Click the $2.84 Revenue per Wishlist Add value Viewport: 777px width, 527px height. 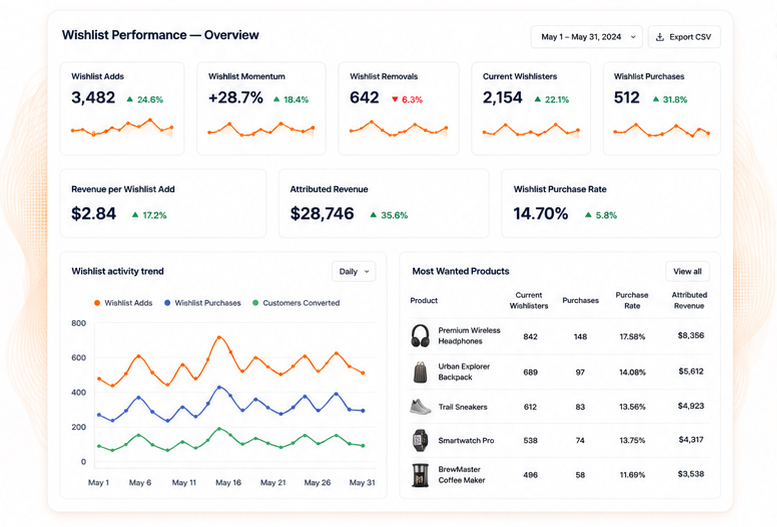point(94,214)
